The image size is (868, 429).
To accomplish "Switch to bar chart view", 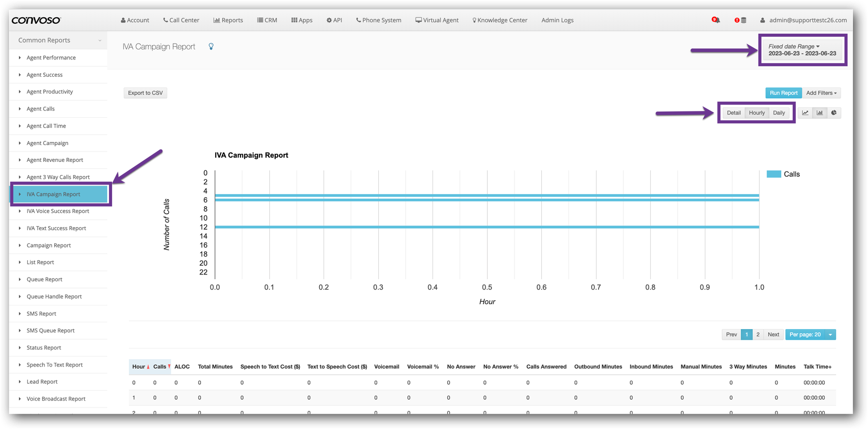I will [820, 113].
